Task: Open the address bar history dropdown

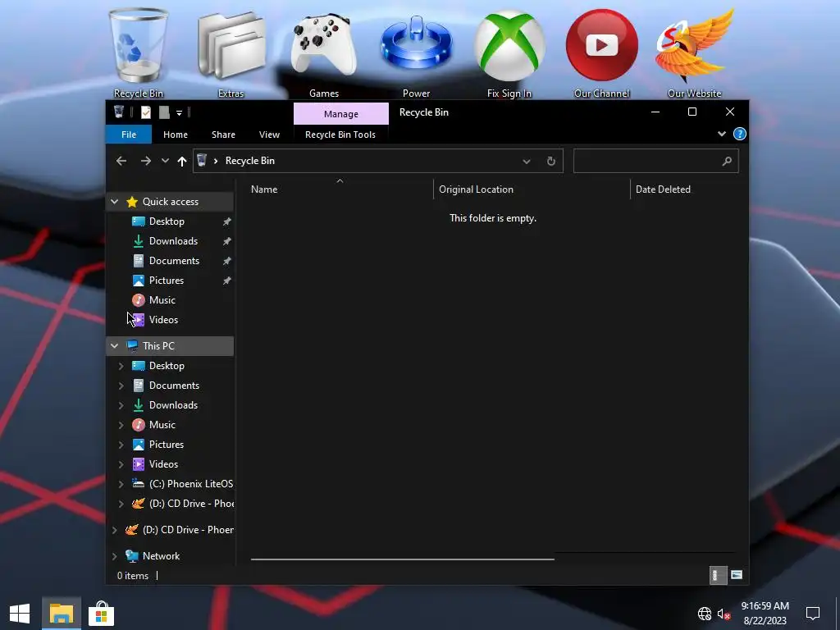Action: 527,162
